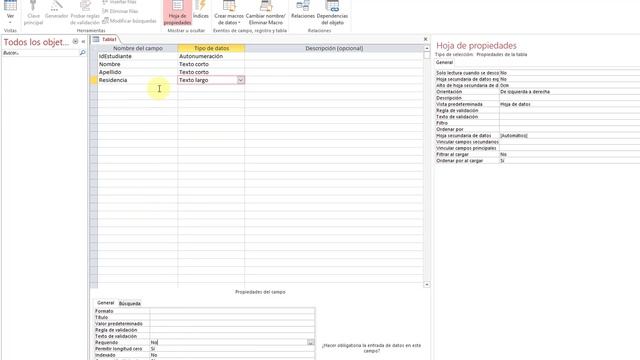The height and width of the screenshot is (360, 640).
Task: Open the Generador builder tool
Action: tap(56, 11)
